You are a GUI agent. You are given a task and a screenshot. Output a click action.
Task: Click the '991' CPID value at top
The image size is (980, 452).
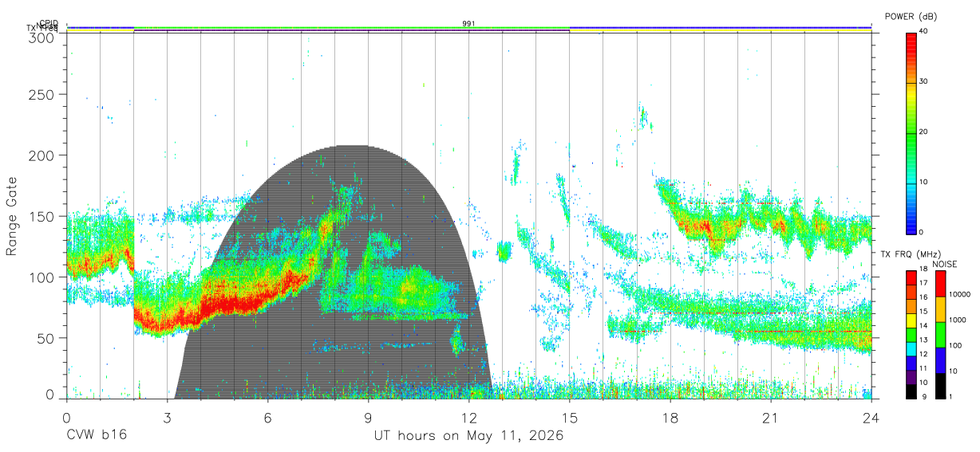(469, 24)
